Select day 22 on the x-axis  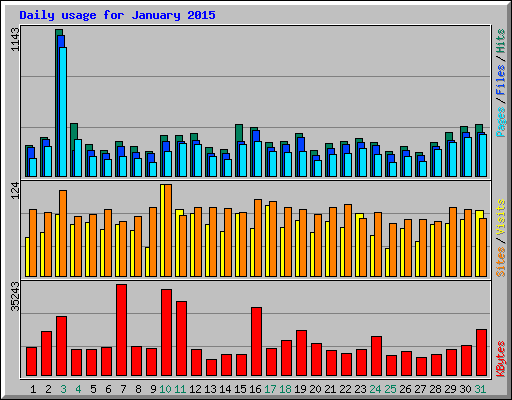coord(345,389)
